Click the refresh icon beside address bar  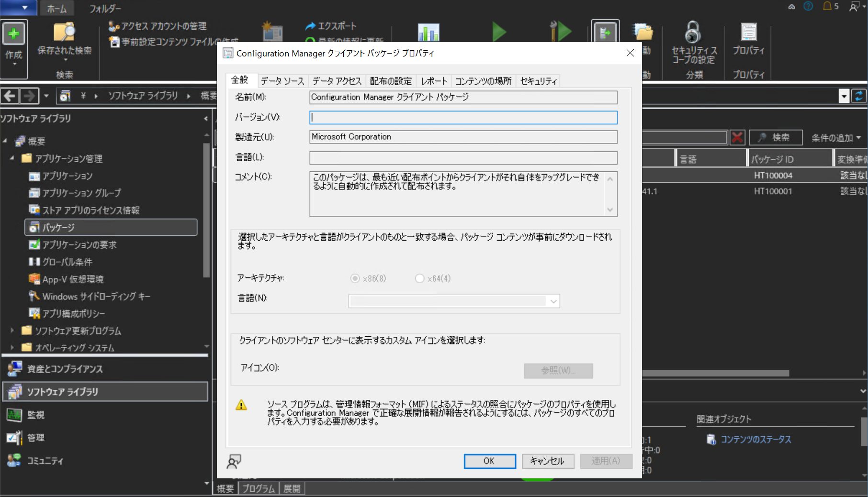(859, 96)
